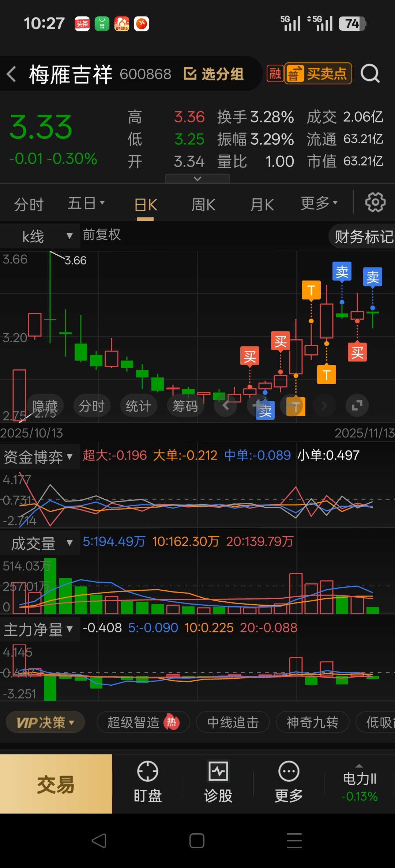Open VIP决策 dropdown
Screen dimensions: 395x868
coord(45,722)
